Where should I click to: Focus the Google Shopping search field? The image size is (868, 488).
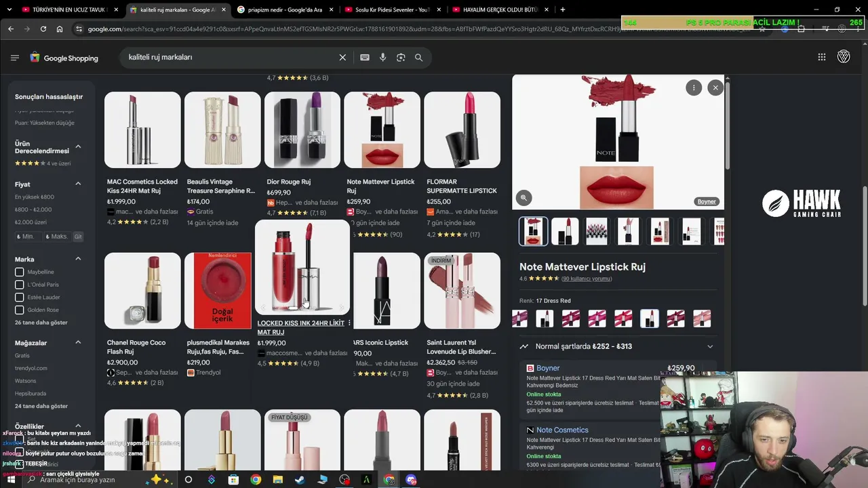pos(231,58)
